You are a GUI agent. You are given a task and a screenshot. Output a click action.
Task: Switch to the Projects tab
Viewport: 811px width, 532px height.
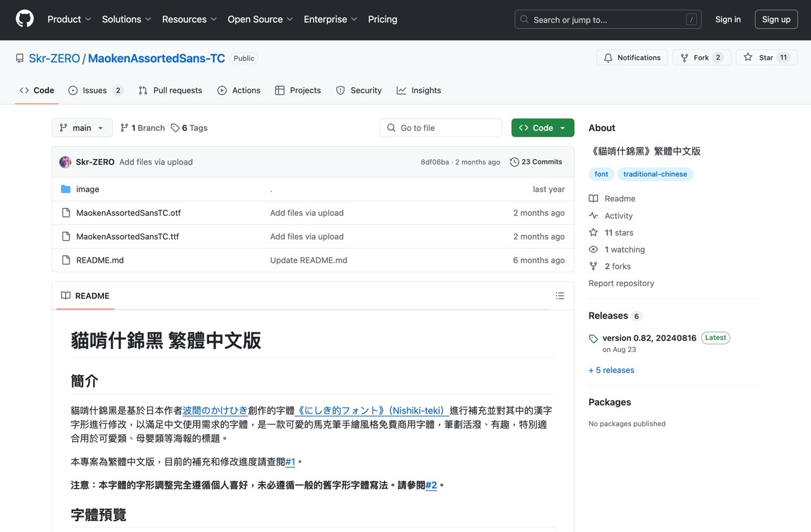298,91
